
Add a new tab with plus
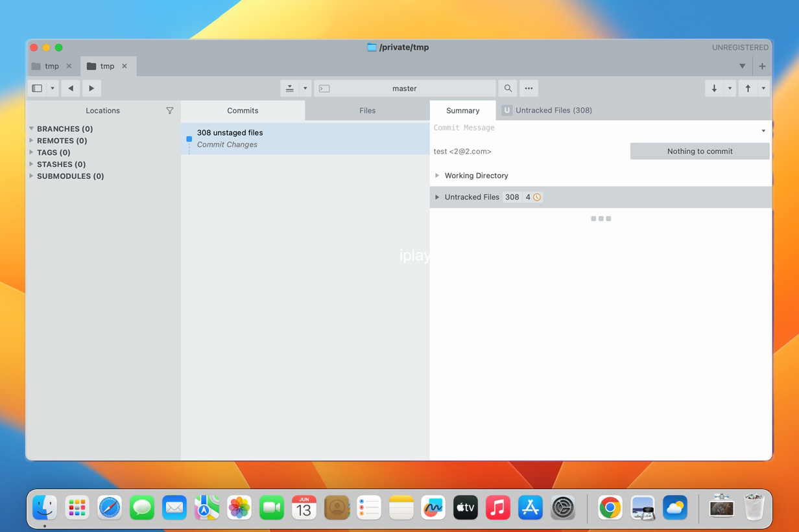762,66
